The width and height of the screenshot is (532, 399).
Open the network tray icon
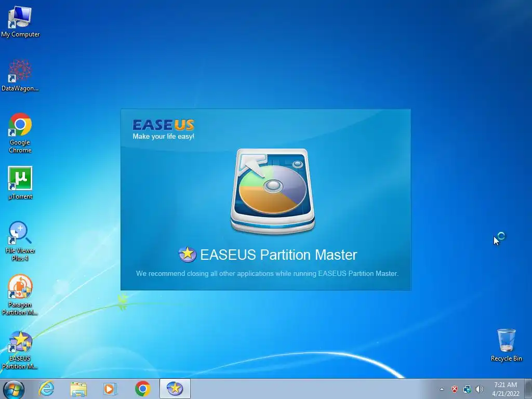pos(467,389)
